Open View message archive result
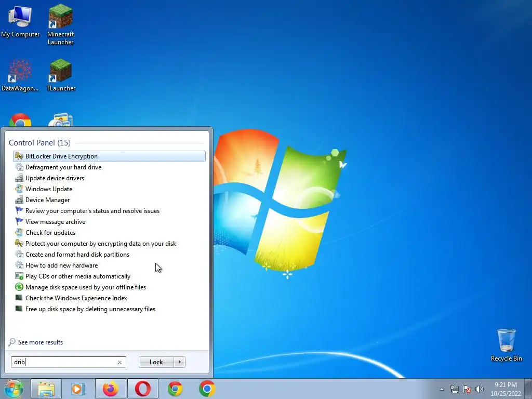The height and width of the screenshot is (399, 532). point(109,221)
